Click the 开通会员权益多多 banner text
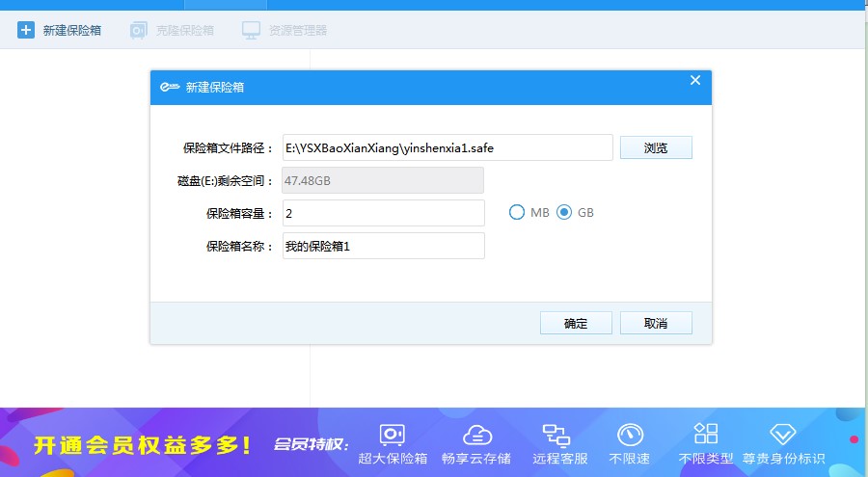The image size is (868, 477). pyautogui.click(x=143, y=445)
